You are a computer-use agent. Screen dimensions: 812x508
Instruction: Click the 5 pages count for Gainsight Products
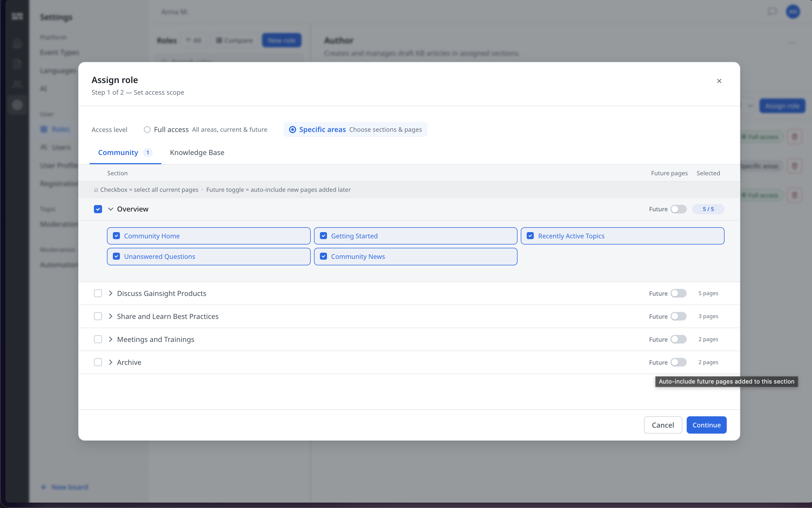coord(708,293)
